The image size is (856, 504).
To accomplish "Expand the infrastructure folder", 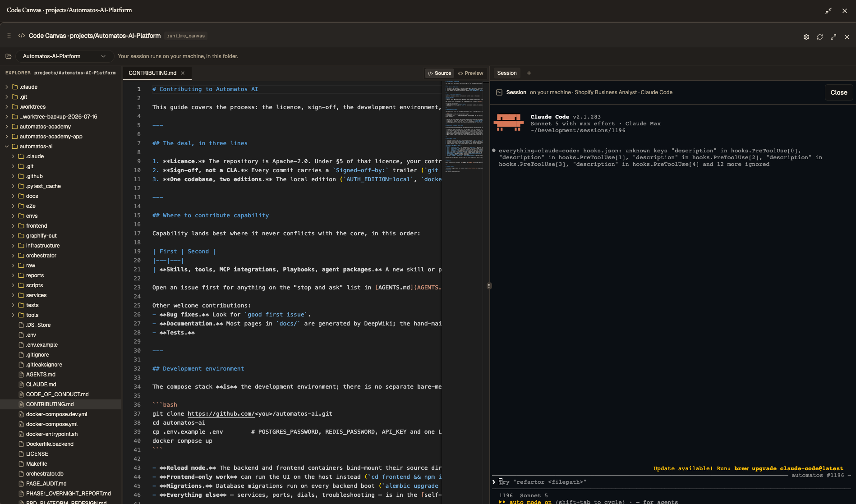I will pos(61,246).
